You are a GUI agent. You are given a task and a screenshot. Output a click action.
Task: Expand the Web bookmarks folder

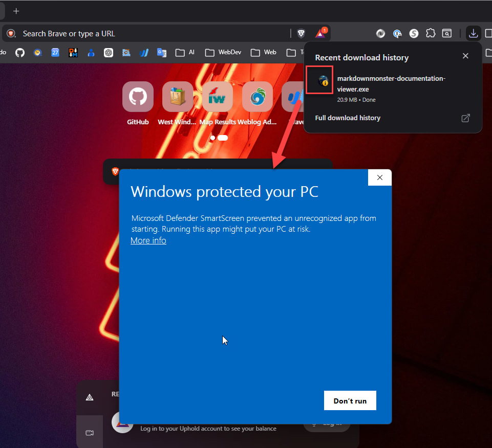pos(264,52)
